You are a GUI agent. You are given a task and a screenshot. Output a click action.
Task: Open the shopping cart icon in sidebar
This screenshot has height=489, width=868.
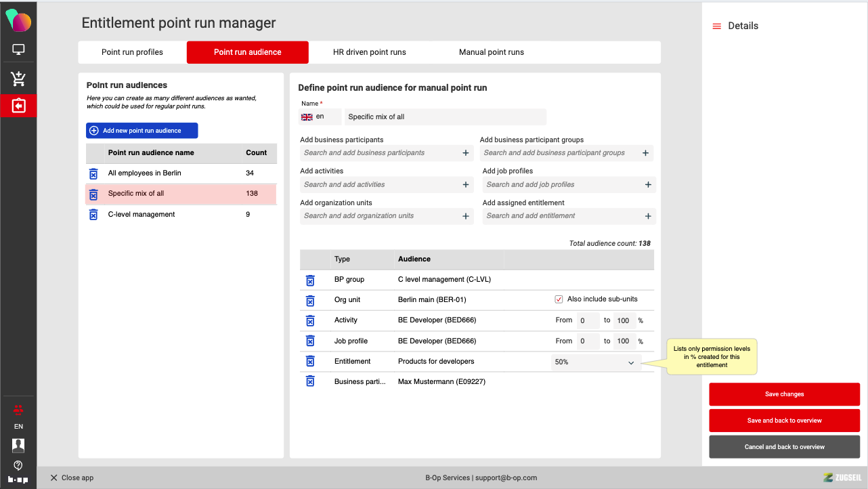[18, 79]
